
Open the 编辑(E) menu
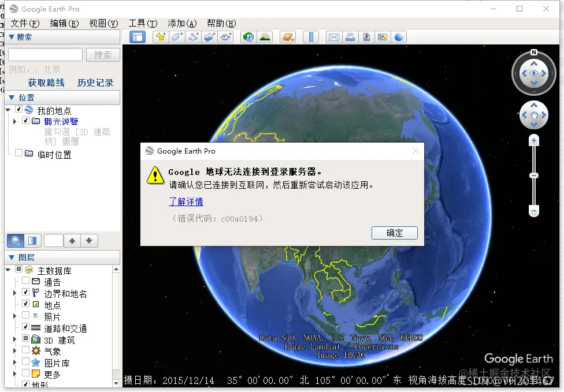64,23
